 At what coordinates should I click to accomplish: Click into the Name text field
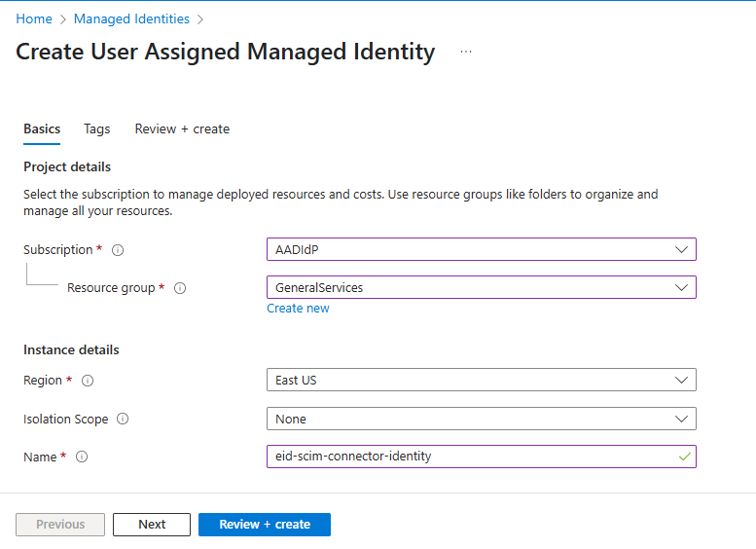point(467,457)
